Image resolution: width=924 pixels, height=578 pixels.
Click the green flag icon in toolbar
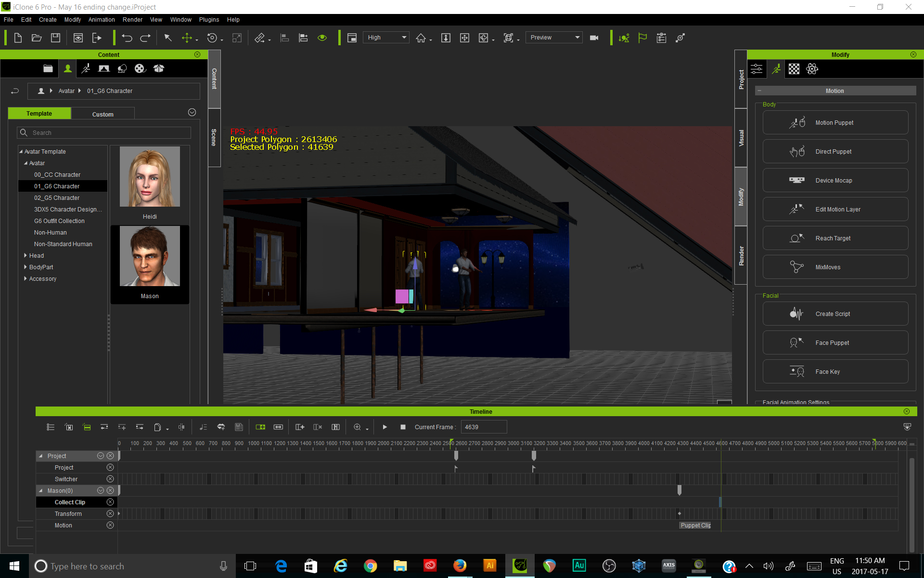coord(642,38)
